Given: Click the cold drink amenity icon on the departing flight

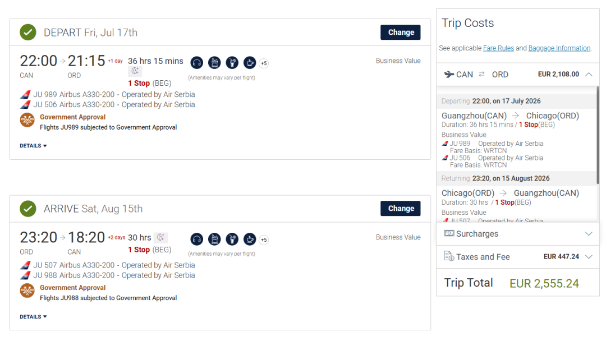Looking at the screenshot, I should [x=232, y=63].
